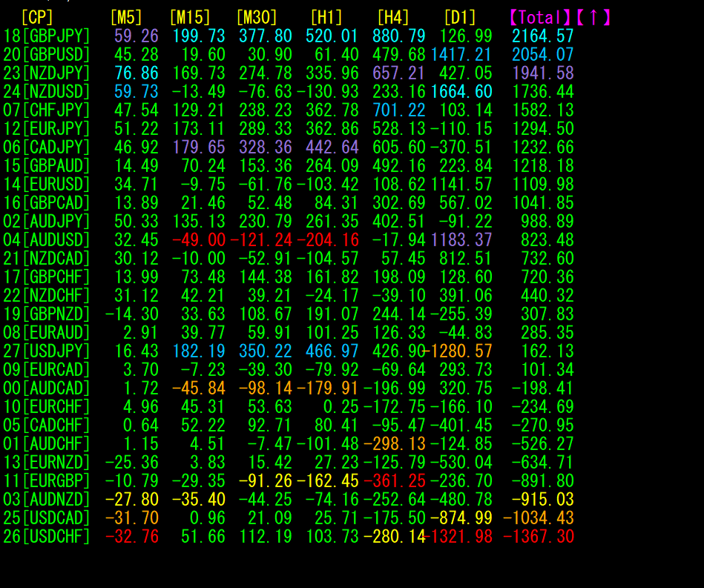Click the [M30] column header
Viewport: 704px width, 588px height.
click(x=257, y=18)
